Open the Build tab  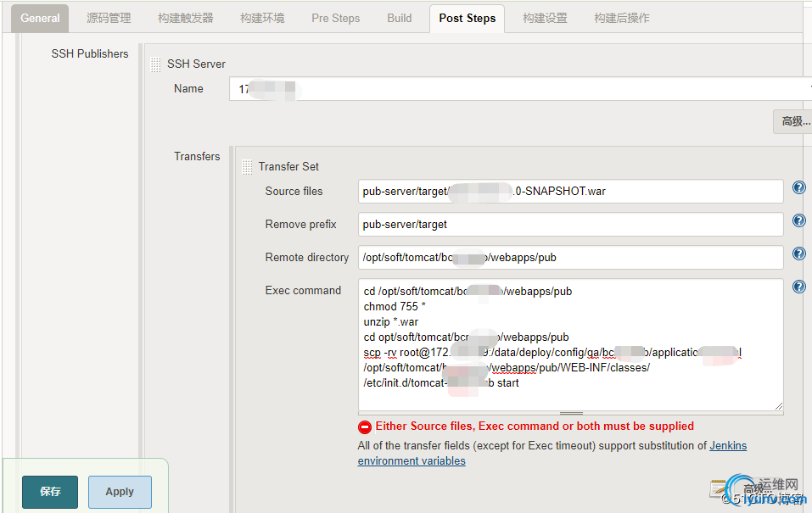tap(400, 18)
